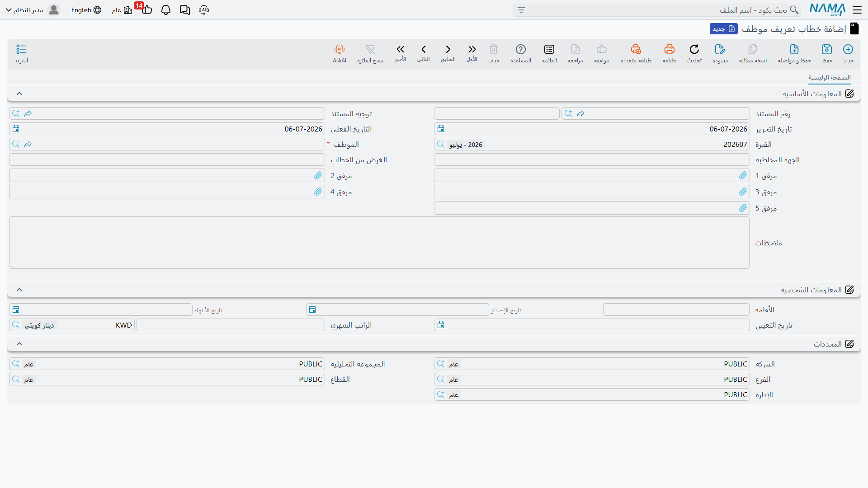The height and width of the screenshot is (488, 868).
Task: Open the AI chat icon in header
Action: pos(204,10)
